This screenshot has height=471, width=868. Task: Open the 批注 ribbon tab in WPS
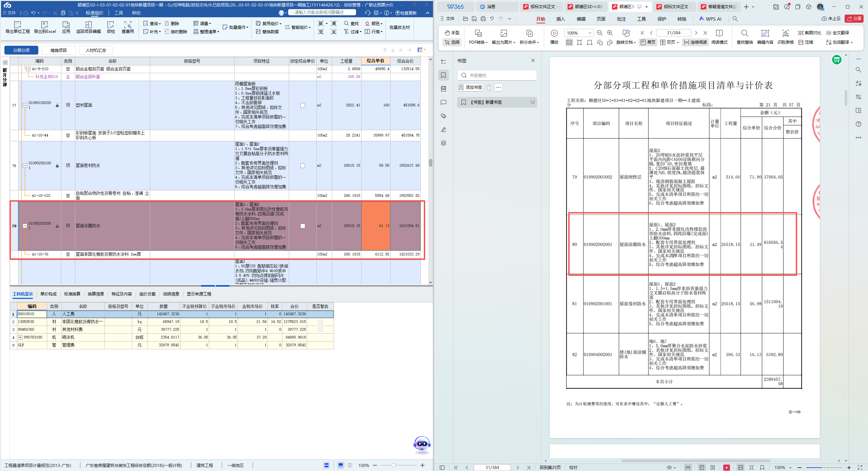[621, 19]
